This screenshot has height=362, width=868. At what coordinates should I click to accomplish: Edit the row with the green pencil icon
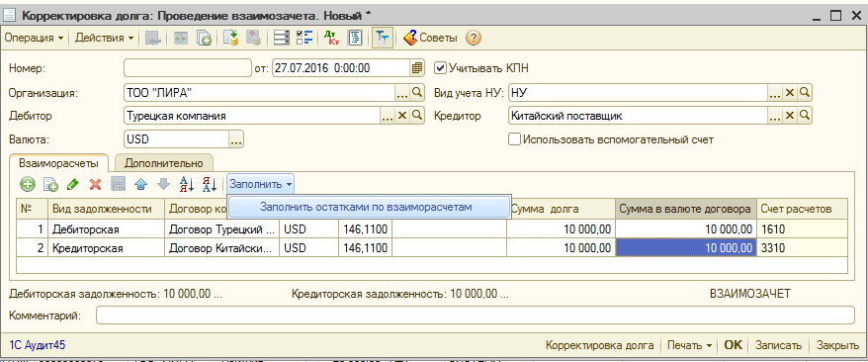pos(72,184)
